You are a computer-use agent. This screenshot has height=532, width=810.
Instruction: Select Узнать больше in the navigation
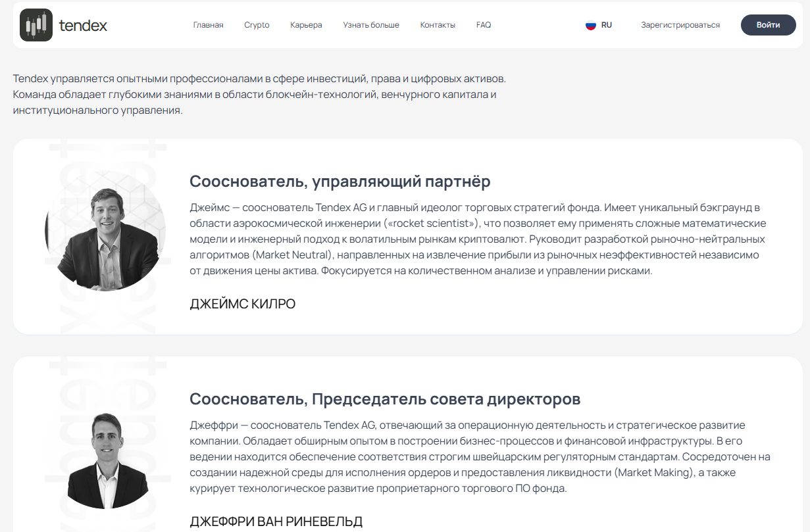click(x=371, y=25)
